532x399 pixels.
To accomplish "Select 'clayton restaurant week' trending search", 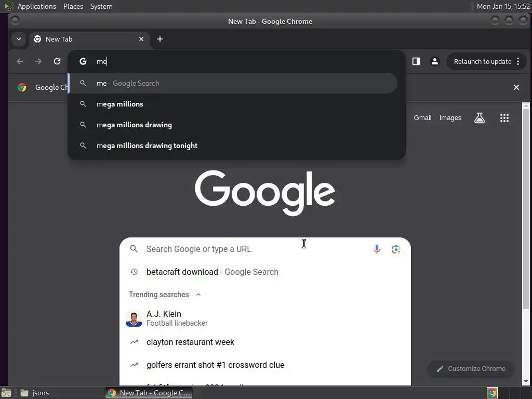I will point(265,342).
